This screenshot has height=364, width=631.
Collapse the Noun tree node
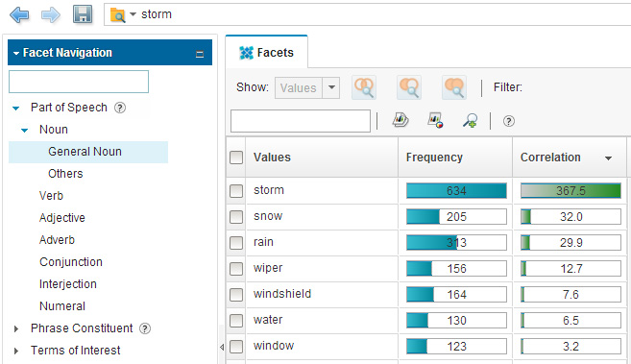(25, 130)
